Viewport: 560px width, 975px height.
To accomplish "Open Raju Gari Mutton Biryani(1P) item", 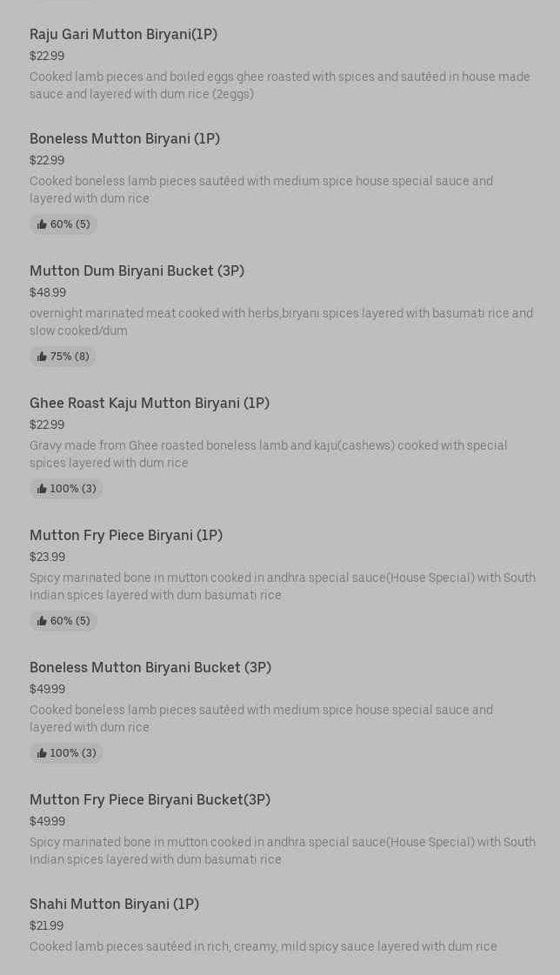I will pyautogui.click(x=123, y=34).
